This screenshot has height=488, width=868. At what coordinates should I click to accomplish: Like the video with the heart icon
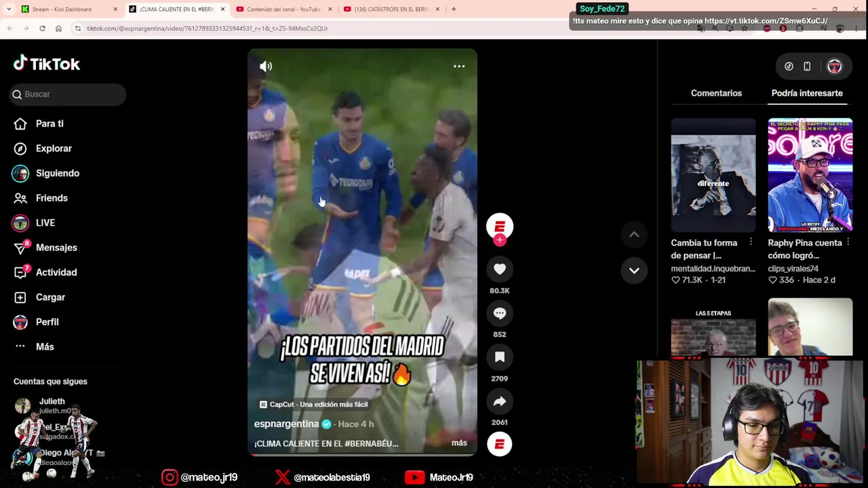[500, 269]
